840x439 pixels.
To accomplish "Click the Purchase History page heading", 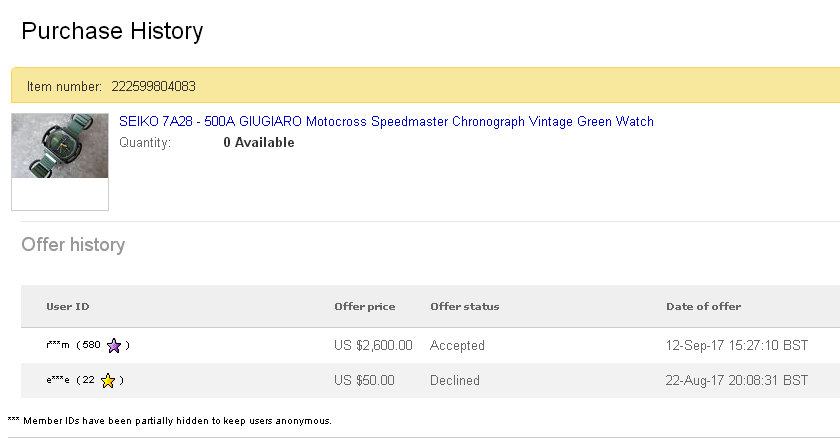I will point(112,31).
